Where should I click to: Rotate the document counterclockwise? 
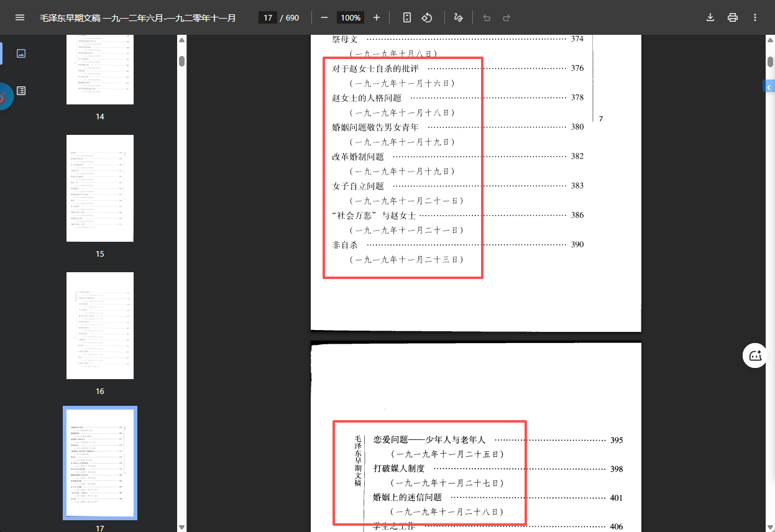tap(427, 17)
